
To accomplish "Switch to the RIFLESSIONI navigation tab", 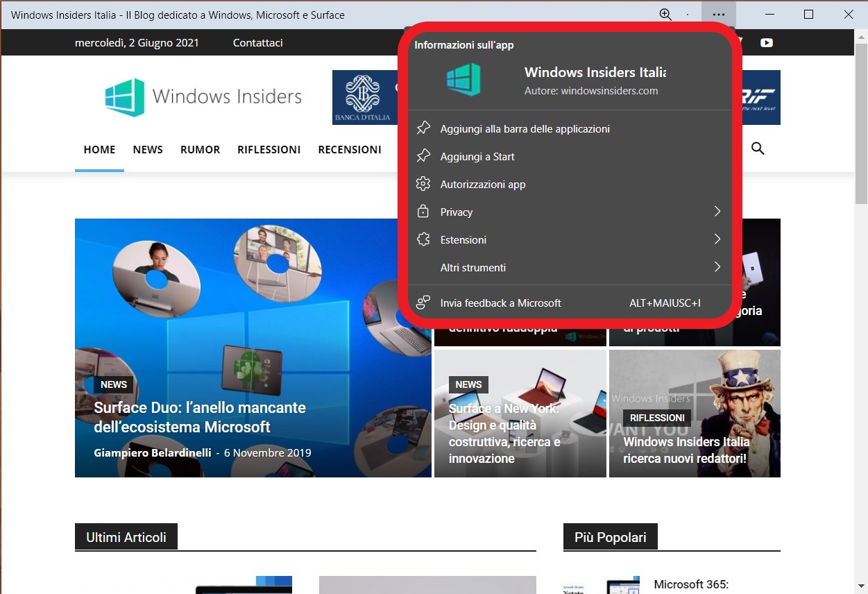I will click(x=269, y=149).
